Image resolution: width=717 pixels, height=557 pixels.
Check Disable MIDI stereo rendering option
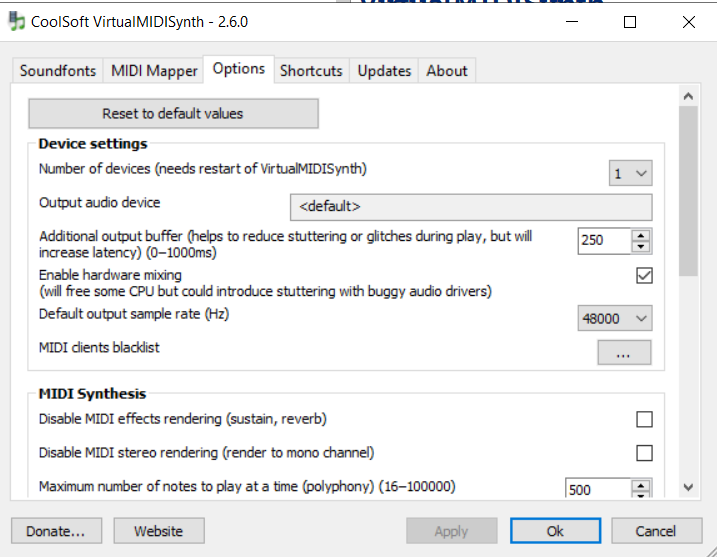pos(644,453)
